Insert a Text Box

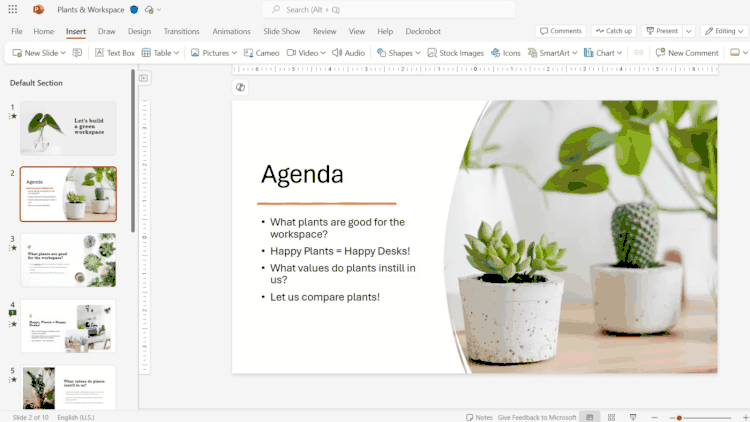pyautogui.click(x=115, y=53)
